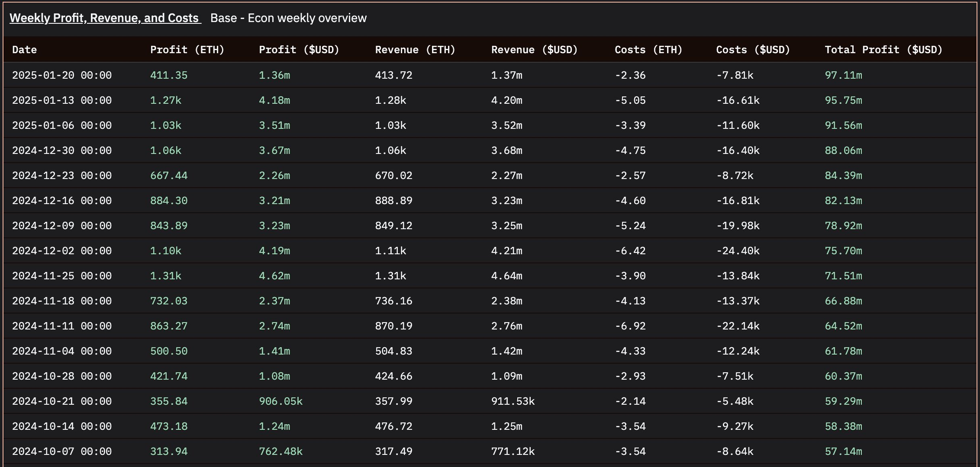Click the 911.53k revenue USD cell
The width and height of the screenshot is (980, 467).
pos(513,401)
